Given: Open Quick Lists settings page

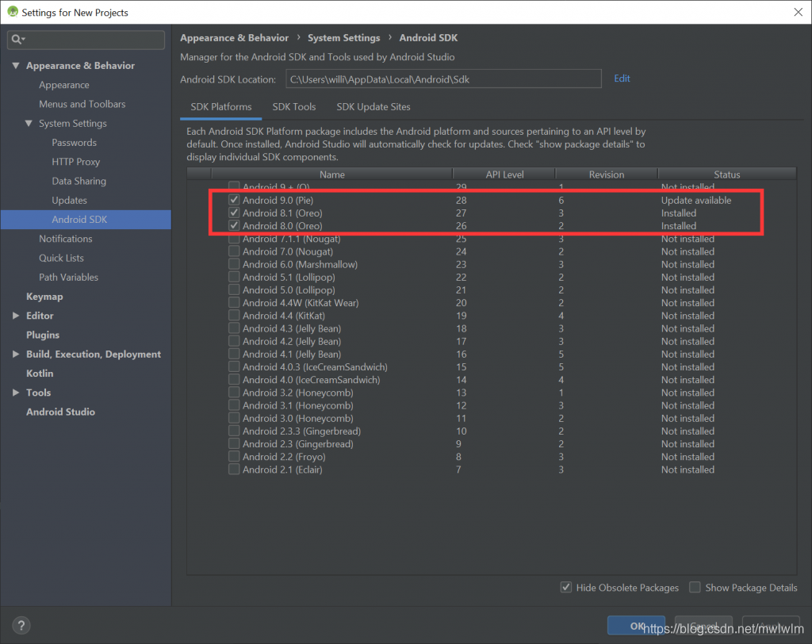Looking at the screenshot, I should click(61, 258).
